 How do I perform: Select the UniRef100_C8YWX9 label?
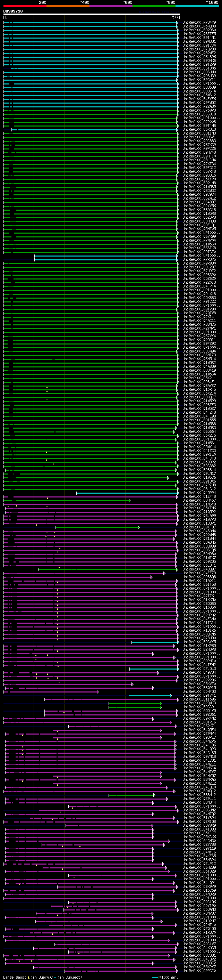tap(199, 826)
